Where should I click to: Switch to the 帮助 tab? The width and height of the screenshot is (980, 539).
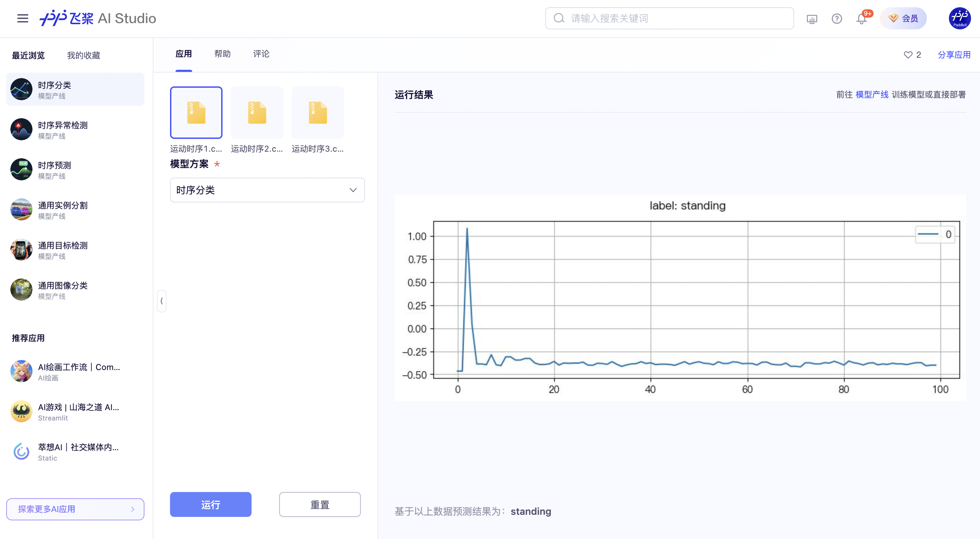223,54
